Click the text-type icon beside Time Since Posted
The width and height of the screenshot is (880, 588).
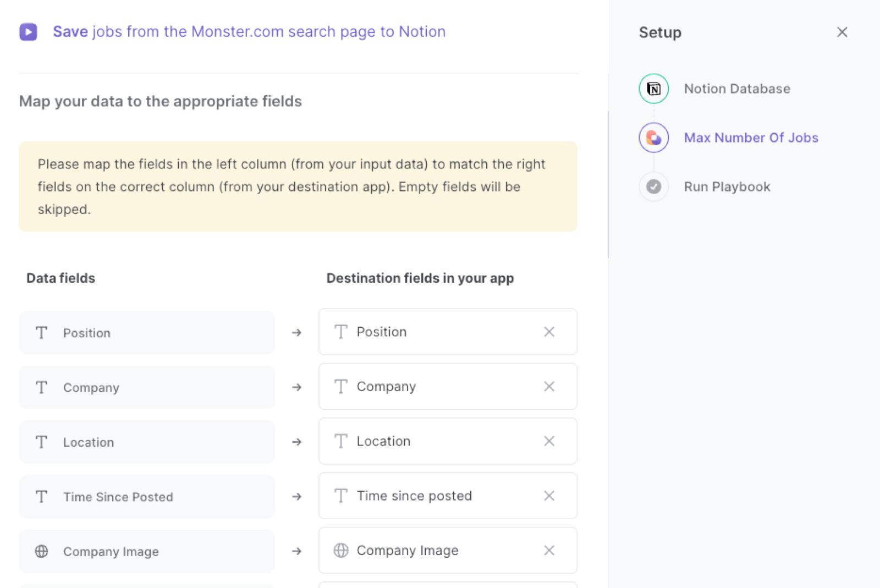click(x=41, y=497)
